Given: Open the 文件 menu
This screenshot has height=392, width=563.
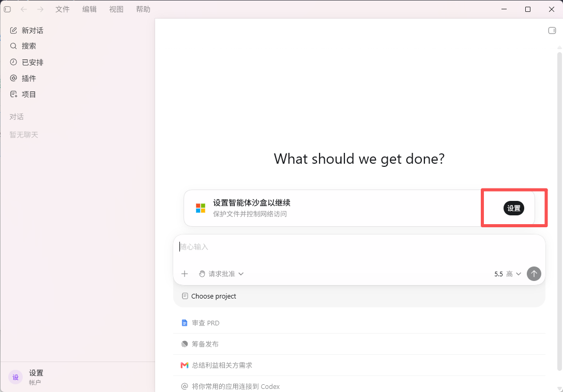Looking at the screenshot, I should [x=62, y=9].
